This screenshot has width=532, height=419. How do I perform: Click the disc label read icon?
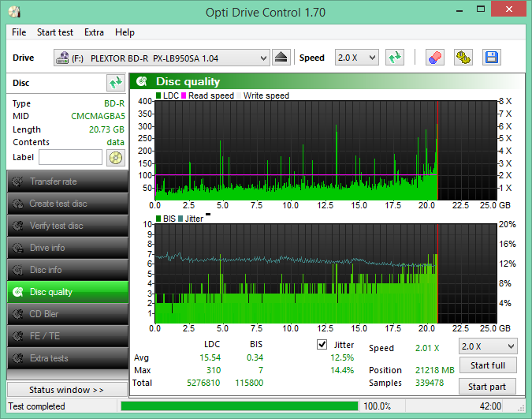pos(116,158)
